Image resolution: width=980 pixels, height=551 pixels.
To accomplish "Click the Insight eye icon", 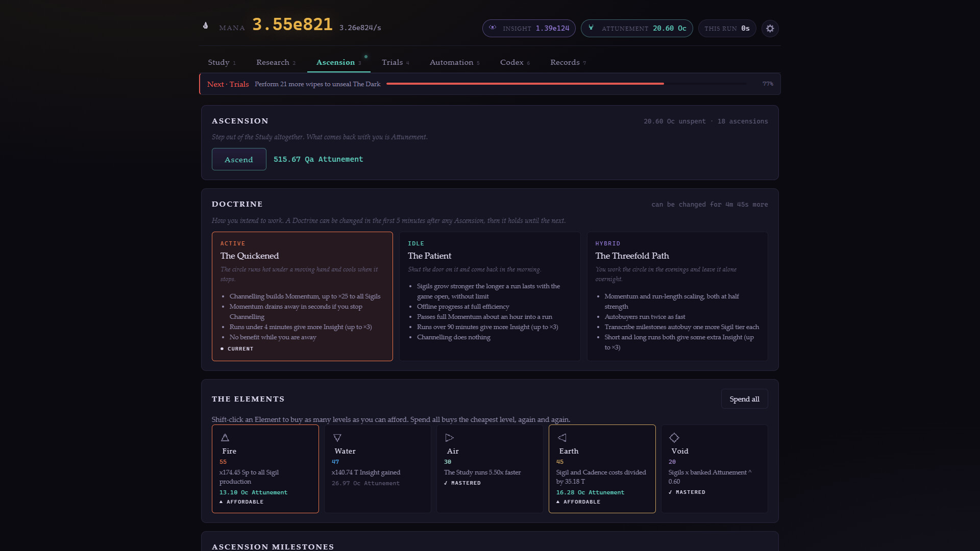I will tap(493, 28).
